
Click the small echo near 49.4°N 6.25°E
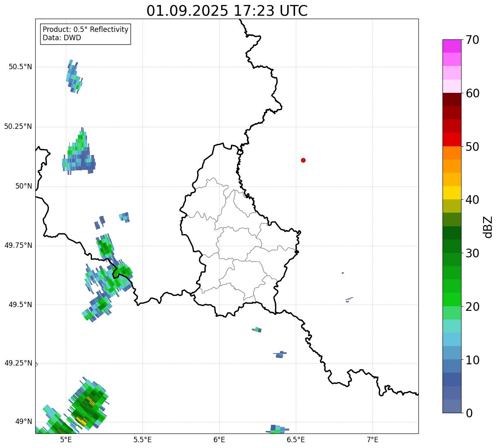click(257, 330)
